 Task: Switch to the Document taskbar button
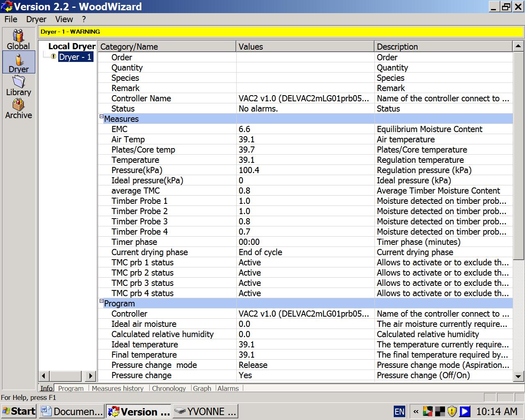71,411
